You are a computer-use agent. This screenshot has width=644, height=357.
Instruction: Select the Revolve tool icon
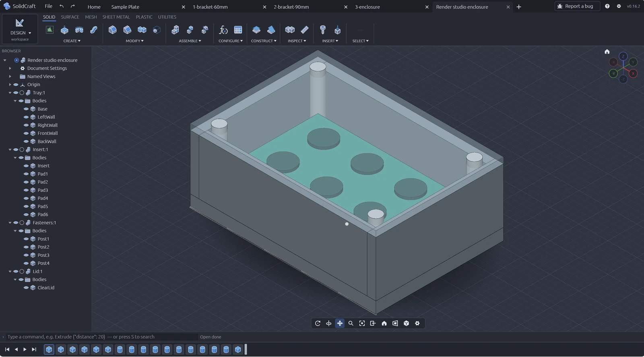(x=79, y=30)
